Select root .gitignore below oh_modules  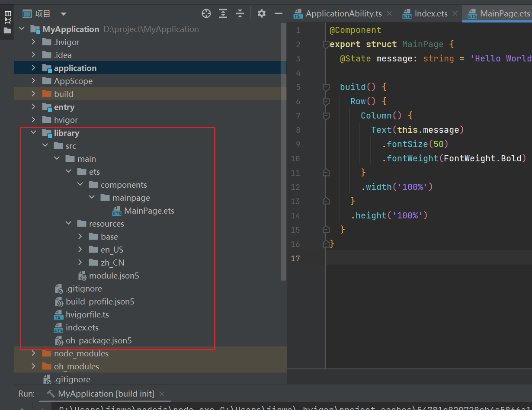[x=72, y=379]
